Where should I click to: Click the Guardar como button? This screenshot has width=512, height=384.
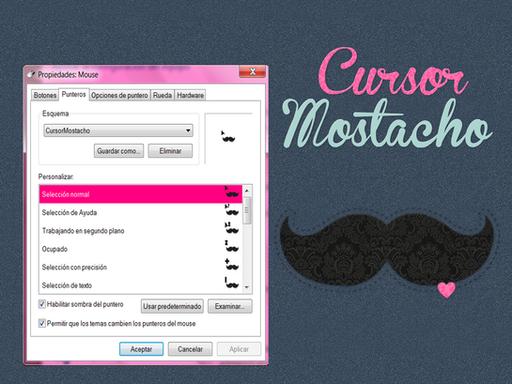[x=119, y=151]
